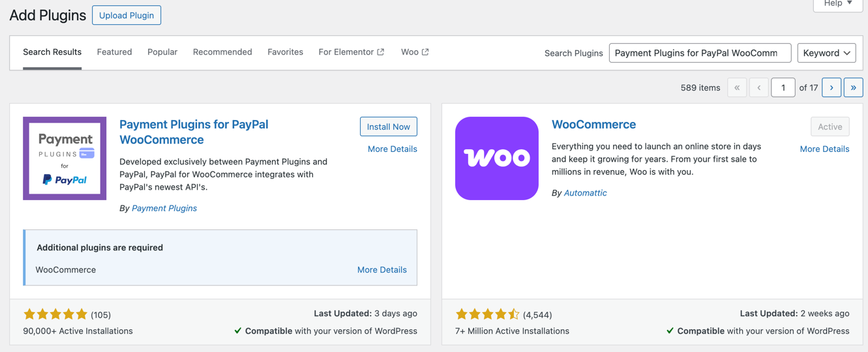Click the five-star rating for PayPal plugin
This screenshot has width=868, height=352.
click(x=55, y=314)
